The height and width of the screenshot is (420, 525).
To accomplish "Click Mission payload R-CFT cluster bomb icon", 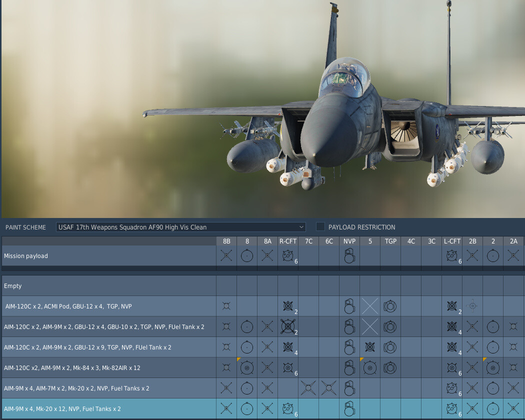I will tap(288, 255).
